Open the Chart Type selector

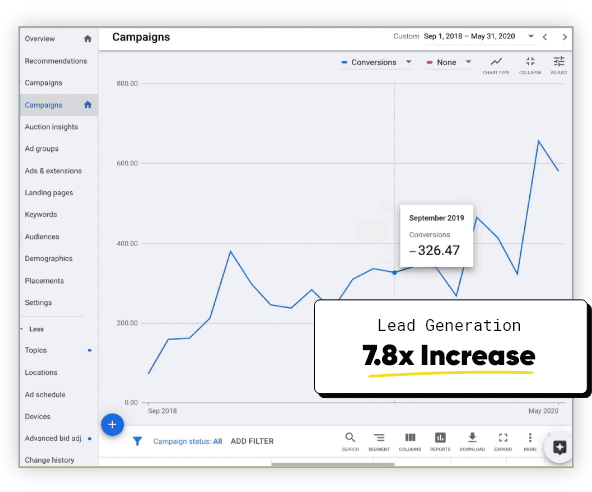[496, 65]
